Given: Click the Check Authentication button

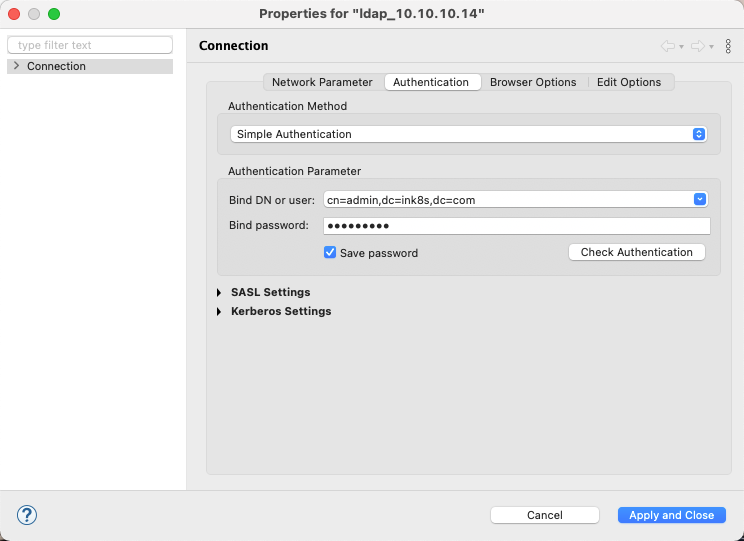Looking at the screenshot, I should pos(637,252).
